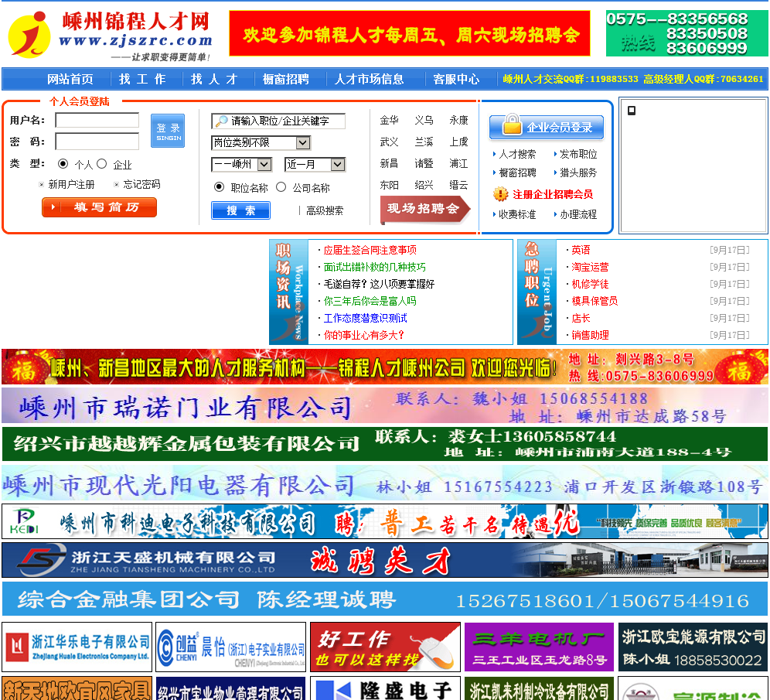Click 浙江华乐电子 logo ad

[x=78, y=647]
